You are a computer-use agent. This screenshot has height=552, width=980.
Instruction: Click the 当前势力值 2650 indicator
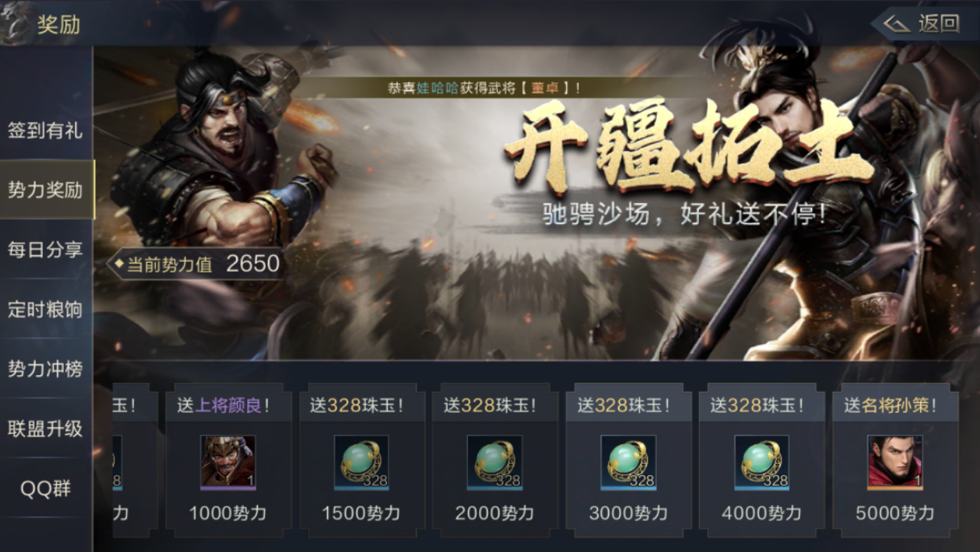(x=197, y=264)
